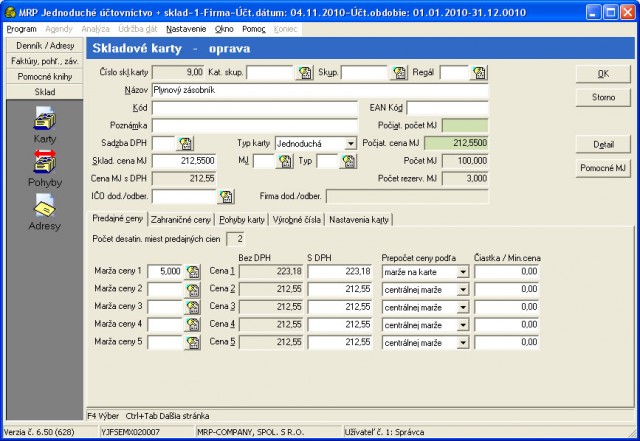The width and height of the screenshot is (640, 441).
Task: Open the Nastavenie menu
Action: pos(186,29)
